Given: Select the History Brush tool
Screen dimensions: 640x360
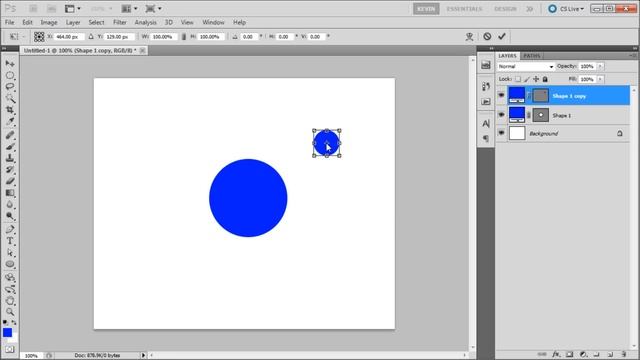Looking at the screenshot, I should pos(10,169).
